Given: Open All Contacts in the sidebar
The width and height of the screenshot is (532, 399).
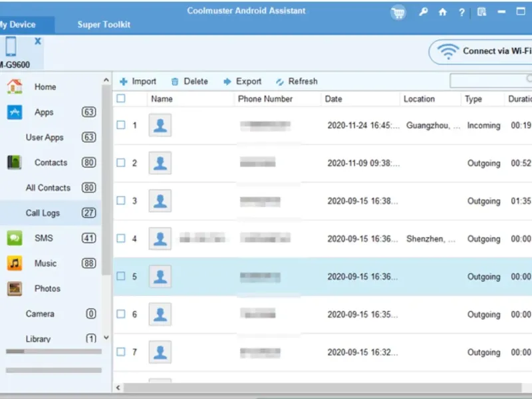Looking at the screenshot, I should [x=51, y=188].
